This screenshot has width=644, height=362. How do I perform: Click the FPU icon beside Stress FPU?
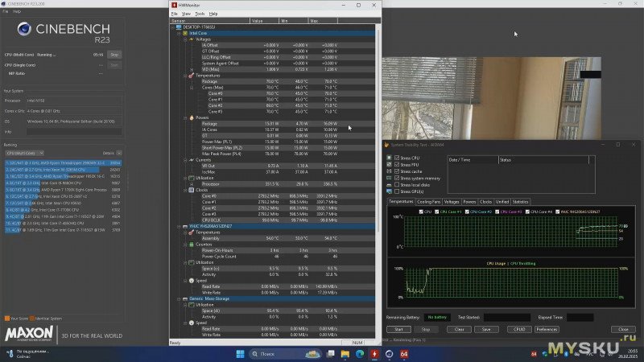389,165
